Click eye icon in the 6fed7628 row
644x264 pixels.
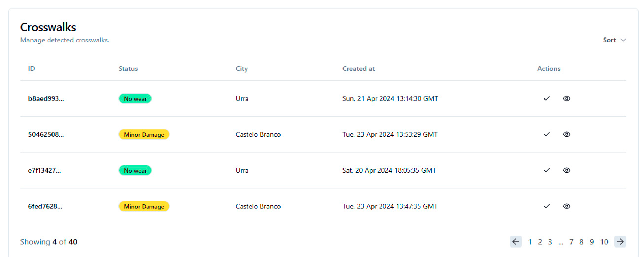coord(566,206)
